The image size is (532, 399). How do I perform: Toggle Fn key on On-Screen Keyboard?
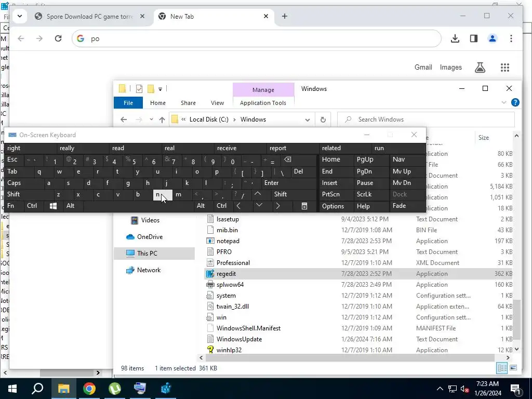pyautogui.click(x=14, y=206)
